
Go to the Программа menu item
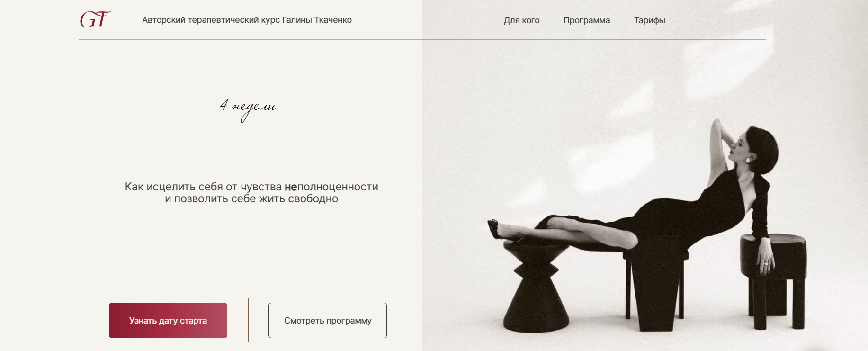(x=587, y=20)
